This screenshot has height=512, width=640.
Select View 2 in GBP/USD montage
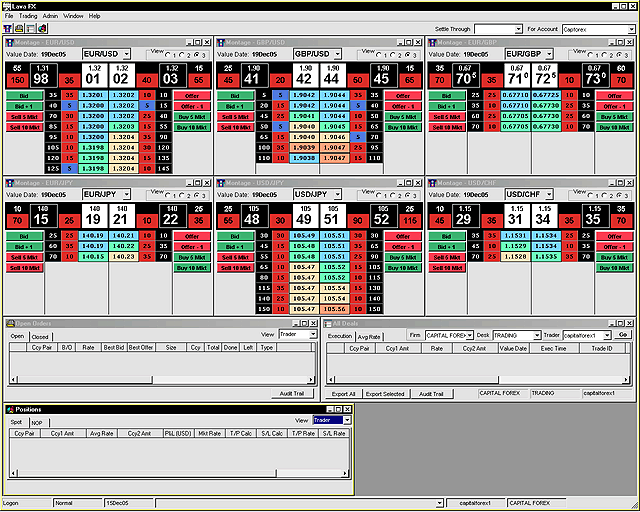pyautogui.click(x=393, y=54)
